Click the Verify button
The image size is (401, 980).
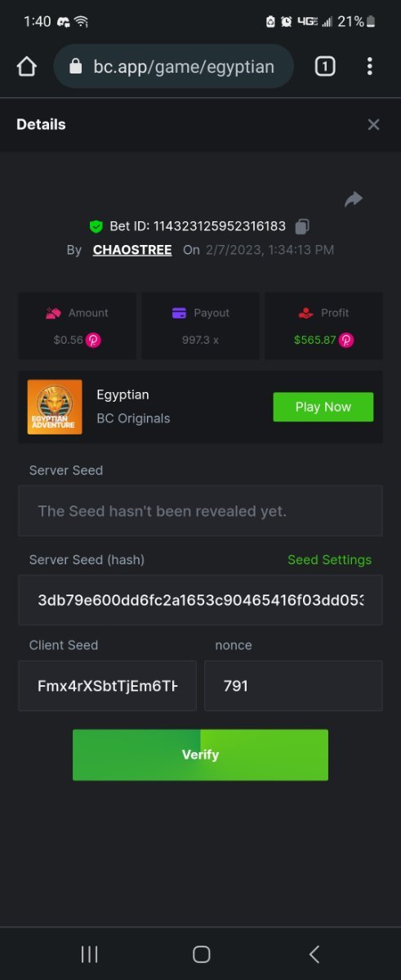pos(200,755)
